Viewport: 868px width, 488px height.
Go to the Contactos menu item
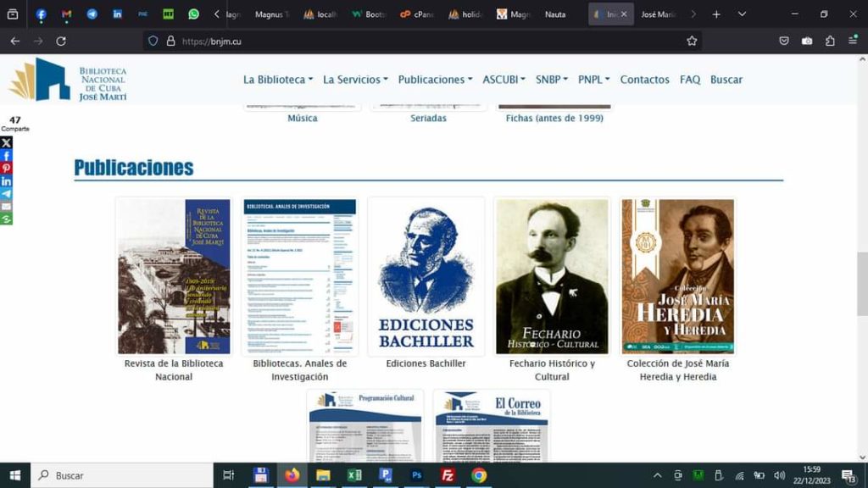click(x=644, y=80)
